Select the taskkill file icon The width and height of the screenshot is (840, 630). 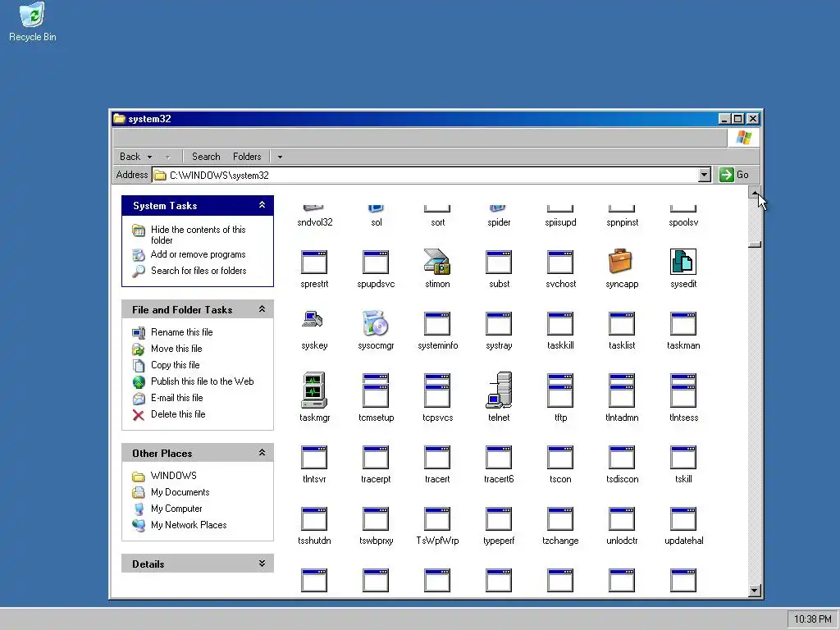(560, 323)
